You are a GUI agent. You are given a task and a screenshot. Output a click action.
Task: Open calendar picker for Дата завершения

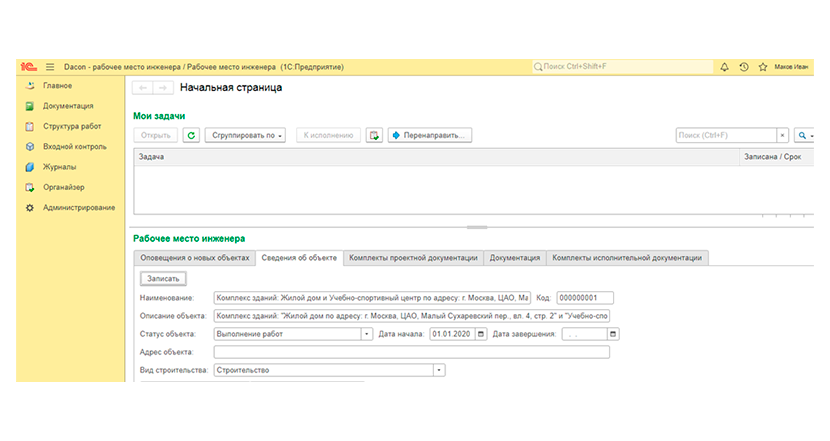pyautogui.click(x=613, y=334)
